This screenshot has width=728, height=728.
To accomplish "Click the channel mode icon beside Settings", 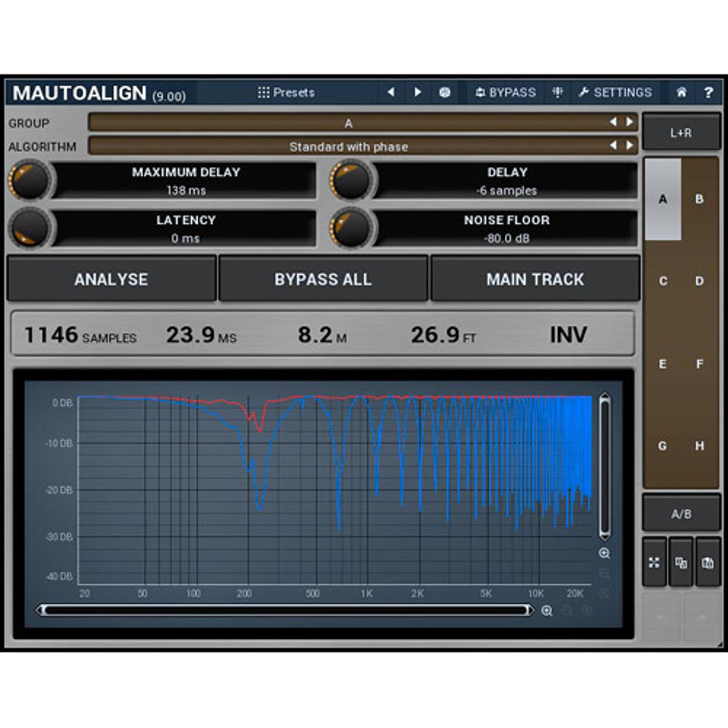I will pos(558,92).
